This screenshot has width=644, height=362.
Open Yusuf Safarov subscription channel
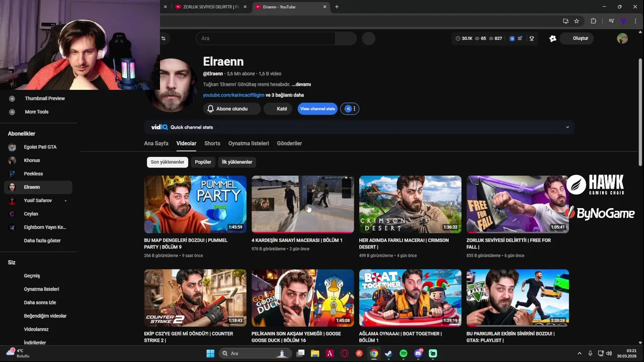38,200
